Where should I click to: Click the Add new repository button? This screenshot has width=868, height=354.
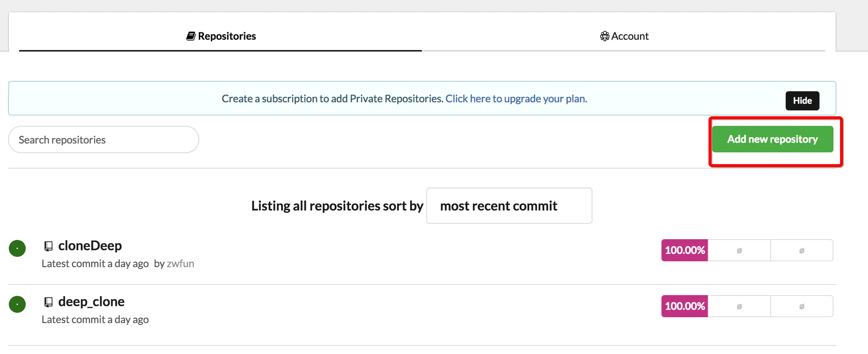click(x=772, y=139)
